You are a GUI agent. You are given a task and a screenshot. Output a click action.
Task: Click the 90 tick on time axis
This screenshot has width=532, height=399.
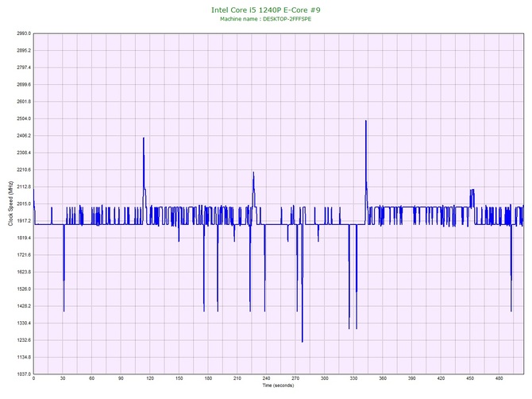(x=121, y=378)
